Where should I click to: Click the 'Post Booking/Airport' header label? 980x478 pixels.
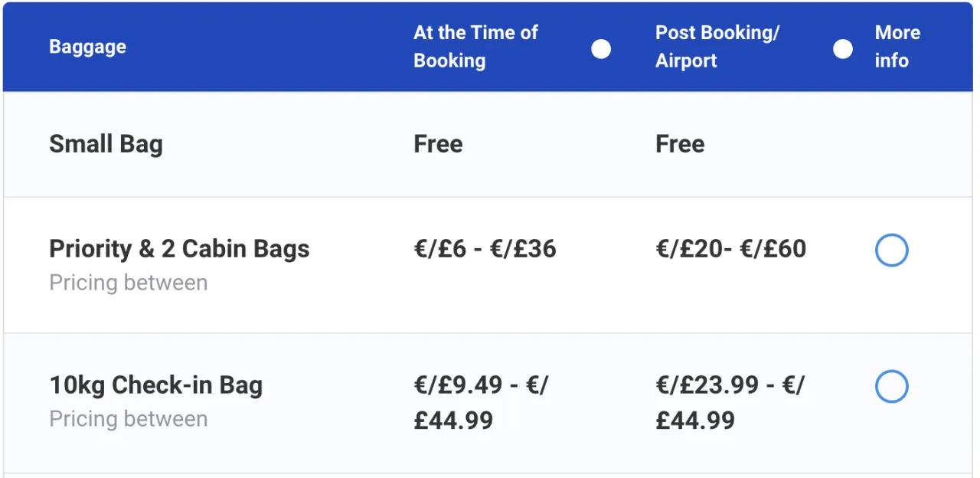(x=717, y=47)
